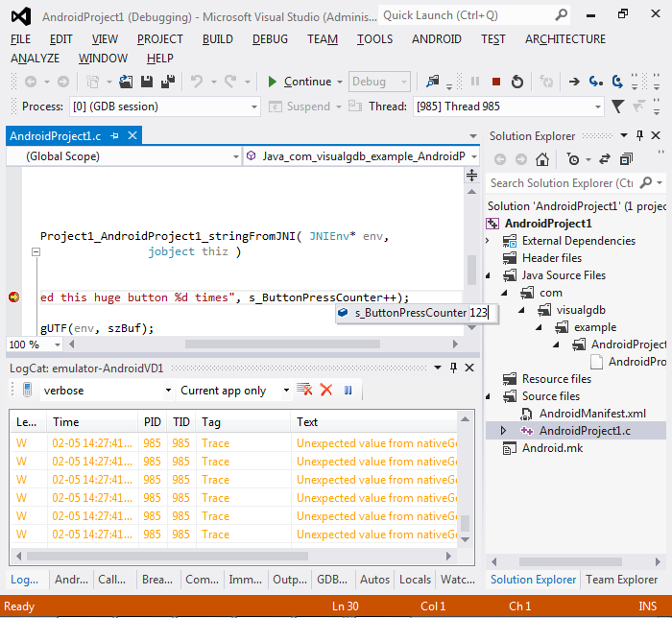Viewport: 672px width, 618px height.
Task: Open the 100 % zoom dropdown
Action: click(57, 345)
